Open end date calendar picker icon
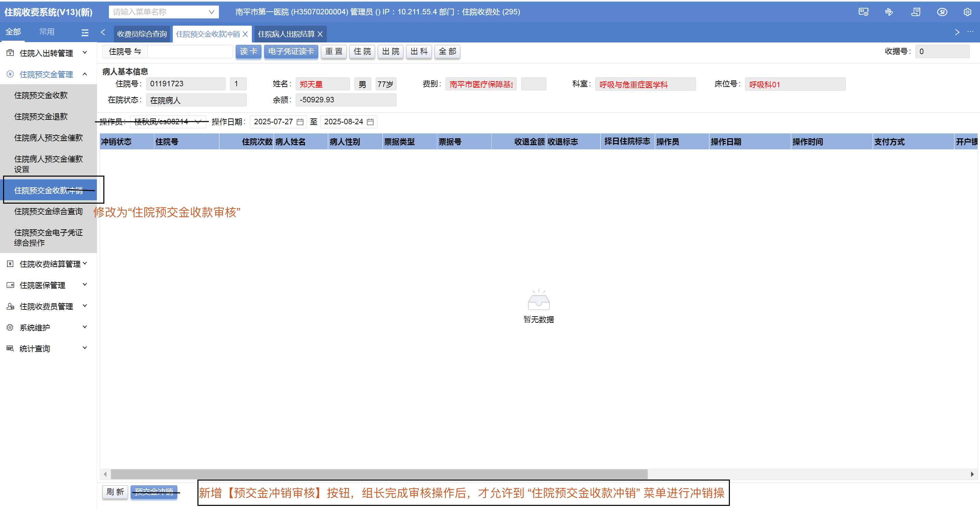This screenshot has width=980, height=510. [x=370, y=122]
